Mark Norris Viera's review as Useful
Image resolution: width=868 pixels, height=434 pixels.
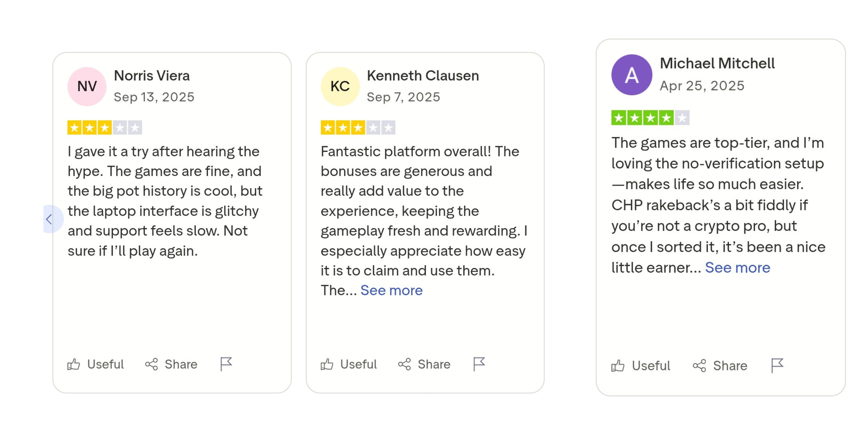coord(96,364)
